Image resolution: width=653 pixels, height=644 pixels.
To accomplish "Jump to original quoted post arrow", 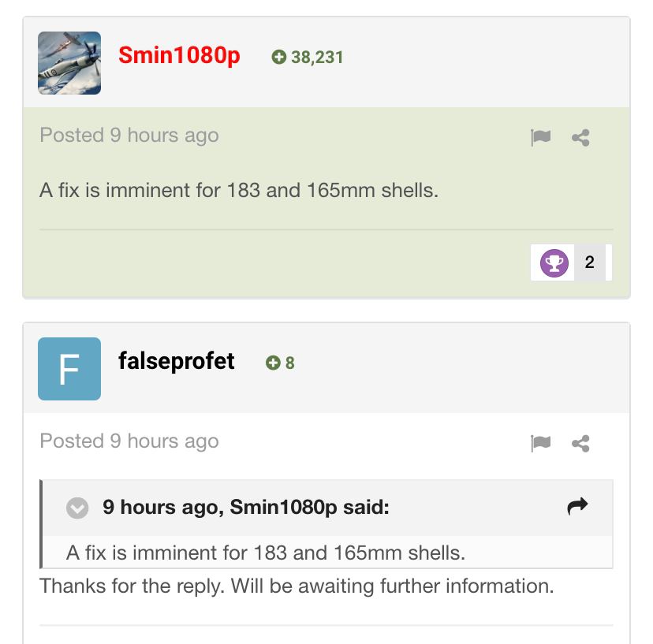I will (577, 506).
